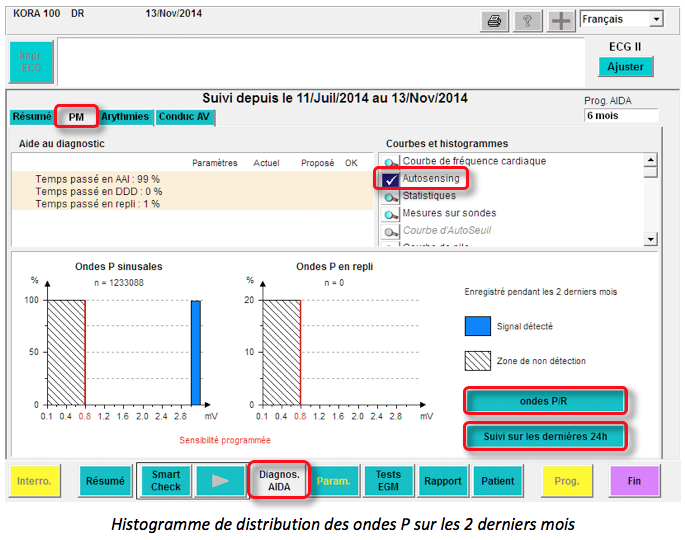
Task: Click the ondes P/R button
Action: [545, 401]
